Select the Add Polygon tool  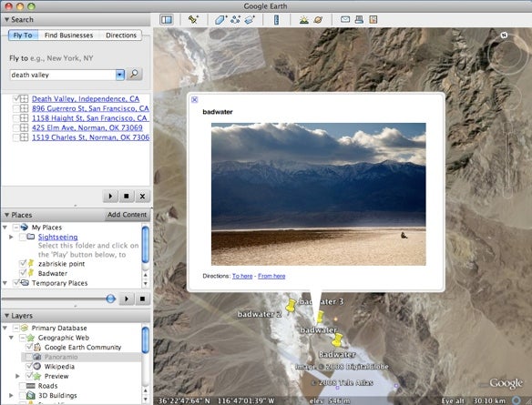220,20
